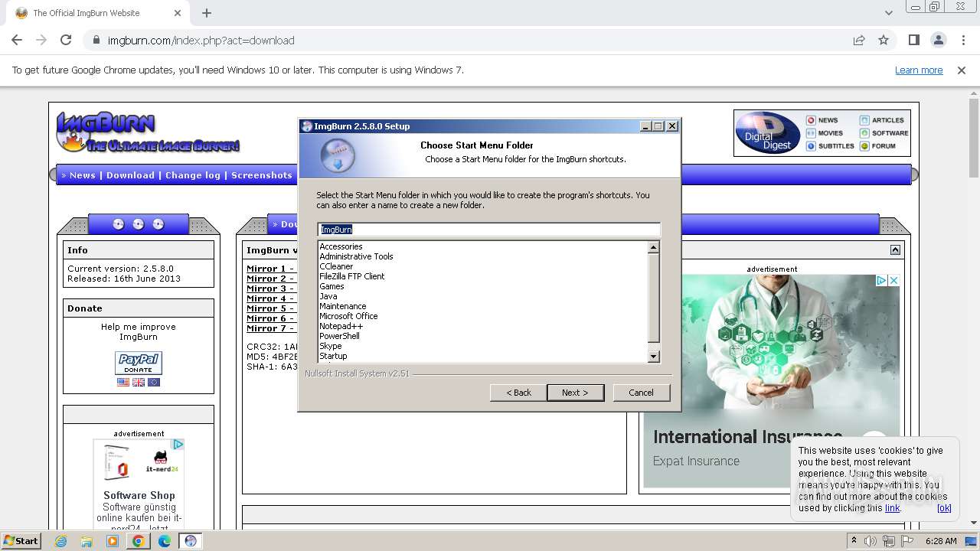Open Internet Explorer from the taskbar
The height and width of the screenshot is (551, 980).
click(61, 541)
